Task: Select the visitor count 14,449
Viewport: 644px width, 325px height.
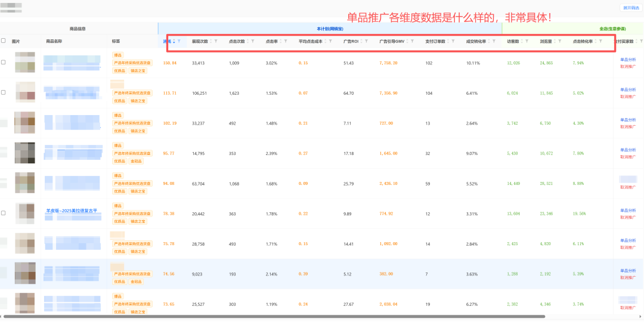Action: pyautogui.click(x=514, y=184)
